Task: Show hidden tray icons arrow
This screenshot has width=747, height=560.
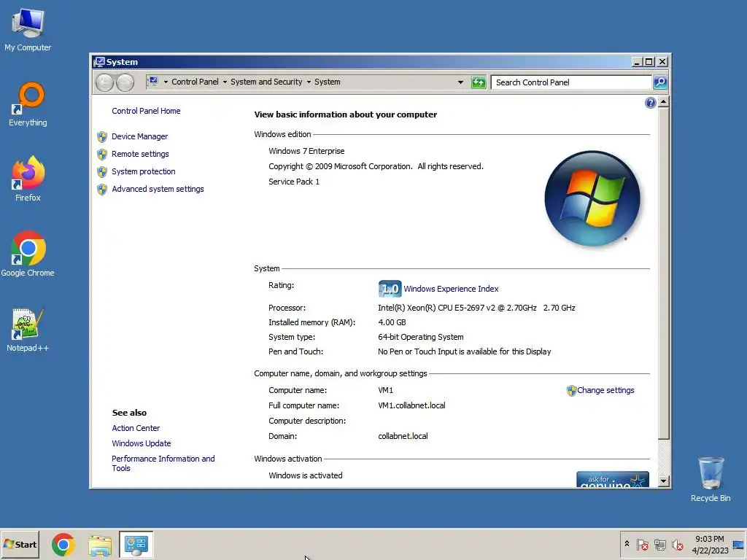Action: (627, 544)
